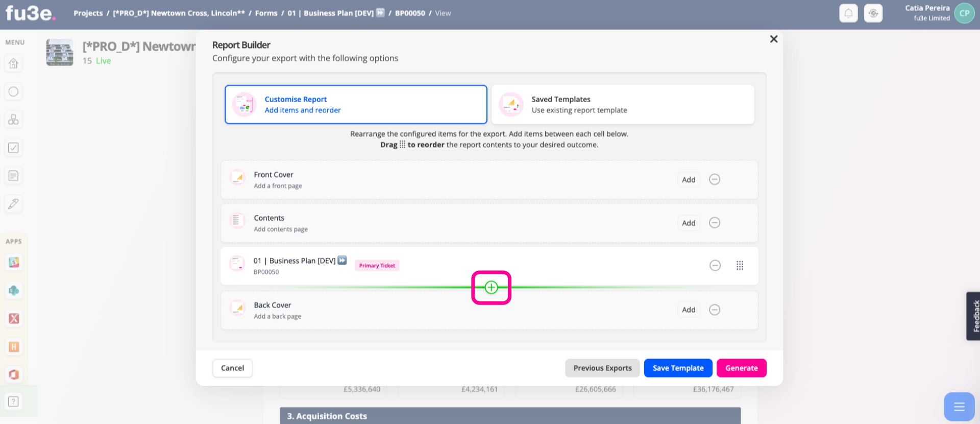Click Save Template button
Viewport: 980px width, 424px height.
[678, 368]
